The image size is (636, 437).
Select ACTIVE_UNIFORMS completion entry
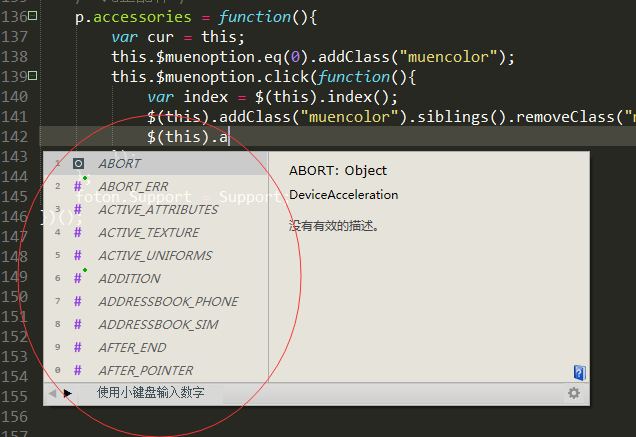coord(154,255)
